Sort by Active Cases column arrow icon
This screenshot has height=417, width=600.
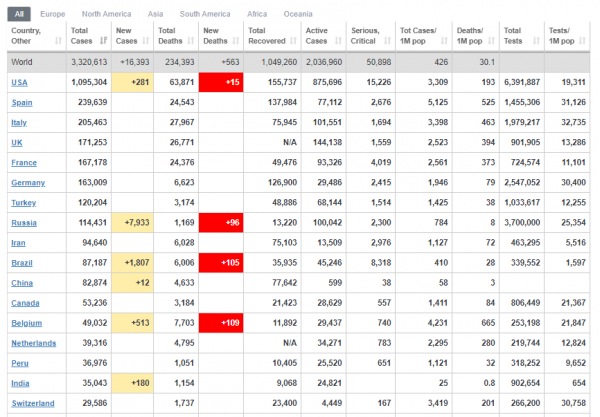click(x=338, y=41)
